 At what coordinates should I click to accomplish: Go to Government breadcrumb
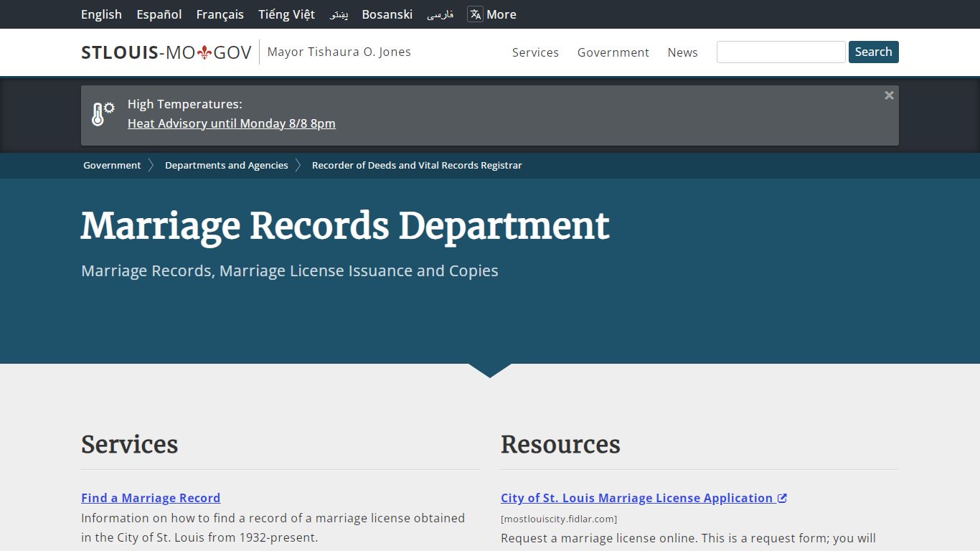coord(112,165)
